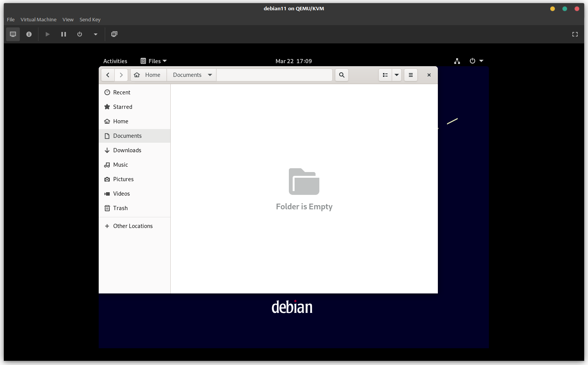Expand view options dropdown arrow
588x365 pixels.
[397, 75]
